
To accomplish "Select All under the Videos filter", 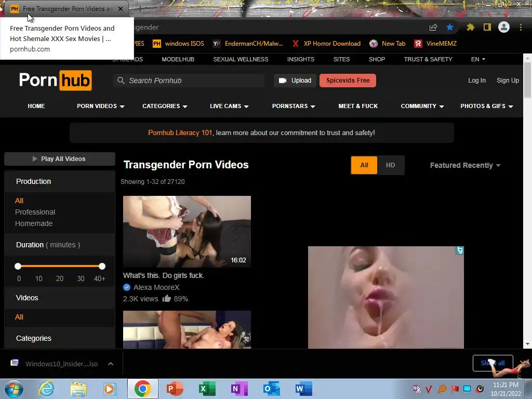I will [19, 317].
